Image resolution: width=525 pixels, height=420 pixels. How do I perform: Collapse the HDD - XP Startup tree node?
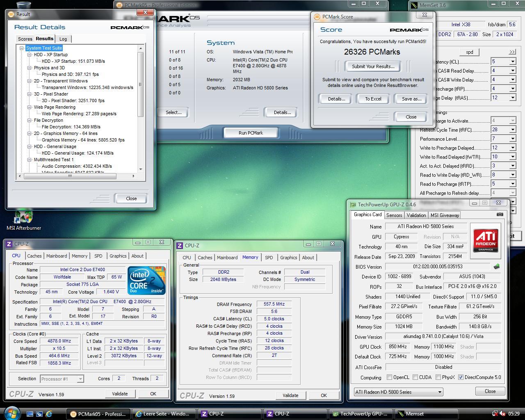(x=30, y=55)
